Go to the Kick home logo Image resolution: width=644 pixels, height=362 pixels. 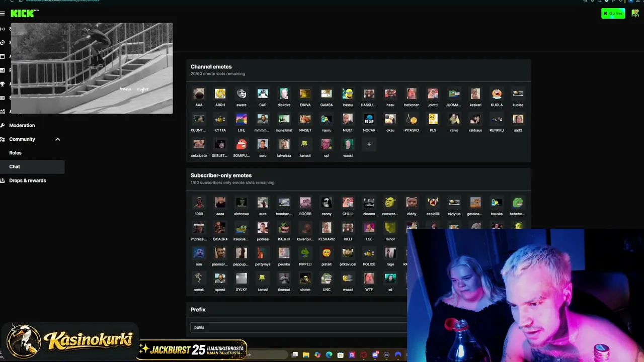[x=24, y=14]
